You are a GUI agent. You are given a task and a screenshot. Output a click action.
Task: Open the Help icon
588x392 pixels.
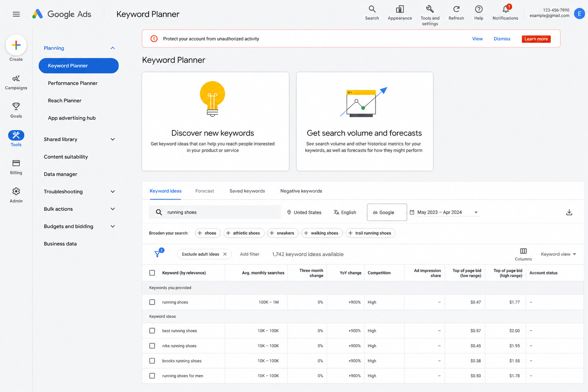479,13
